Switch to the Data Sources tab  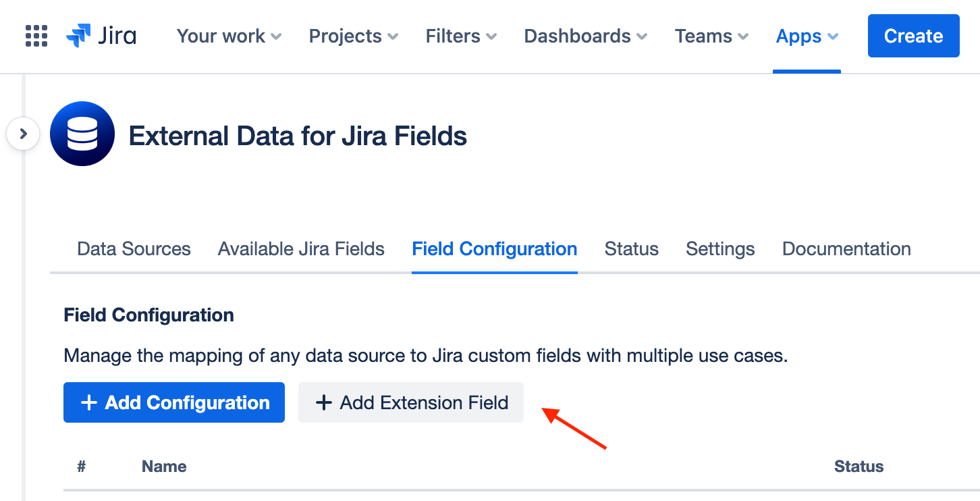pos(134,248)
